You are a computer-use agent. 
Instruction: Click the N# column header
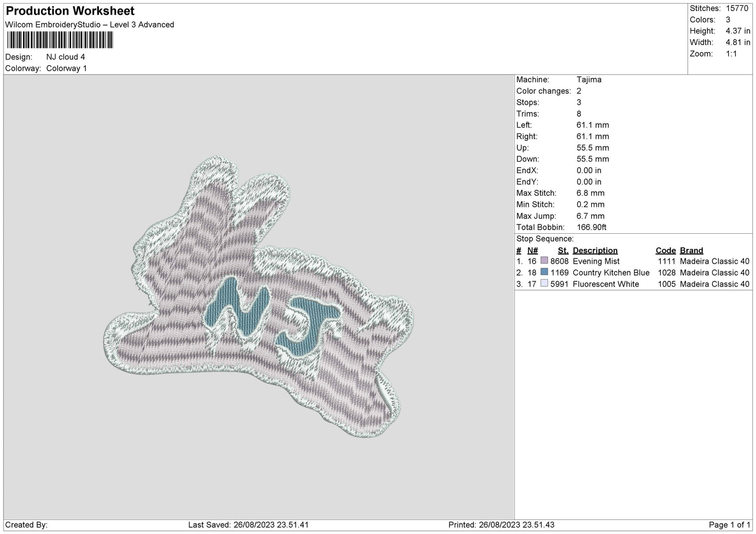[x=533, y=251]
